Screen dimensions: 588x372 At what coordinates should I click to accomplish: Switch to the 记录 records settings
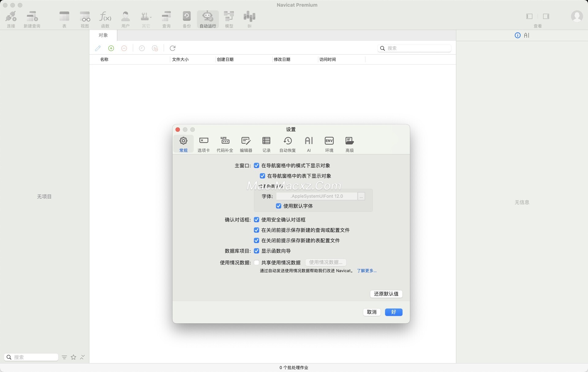coord(266,144)
